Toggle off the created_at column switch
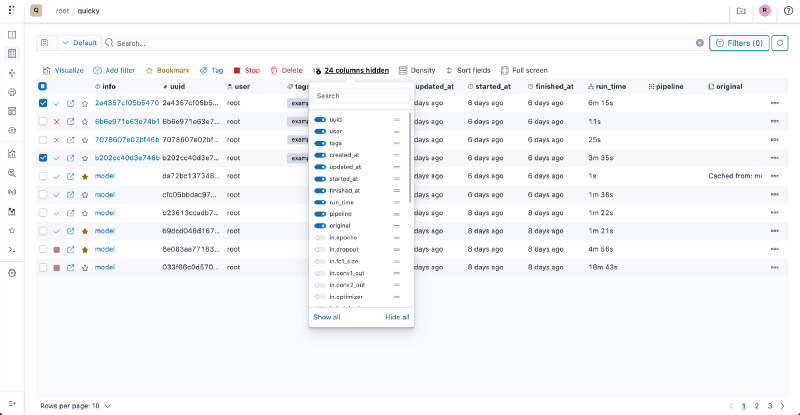The height and width of the screenshot is (415, 800). [320, 155]
